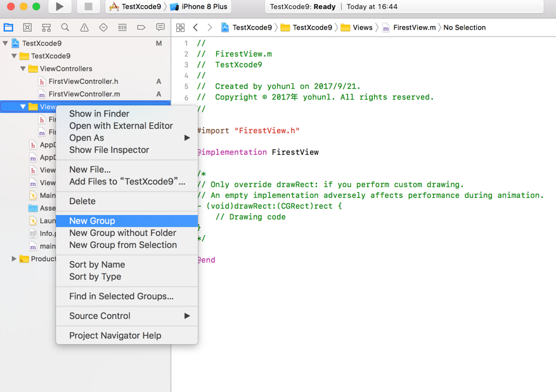
Task: Click TestXcode9 folder in jump bar
Action: tap(306, 28)
